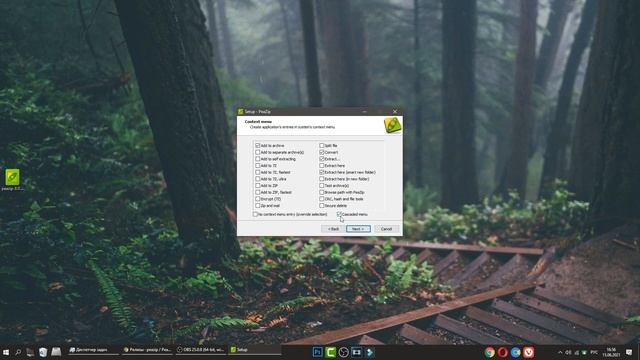Viewport: 640px width, 360px height.
Task: Toggle the Cascaded menu checkbox
Action: [x=339, y=214]
